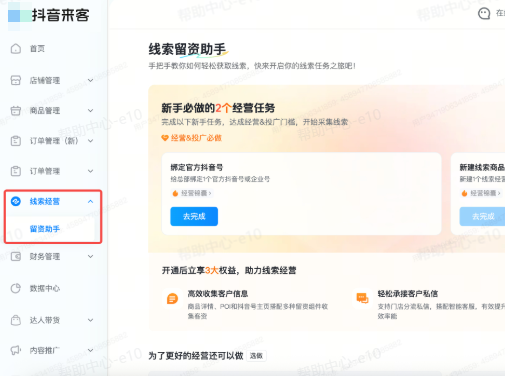Open the 首页 home icon
505x376 pixels.
coord(16,49)
